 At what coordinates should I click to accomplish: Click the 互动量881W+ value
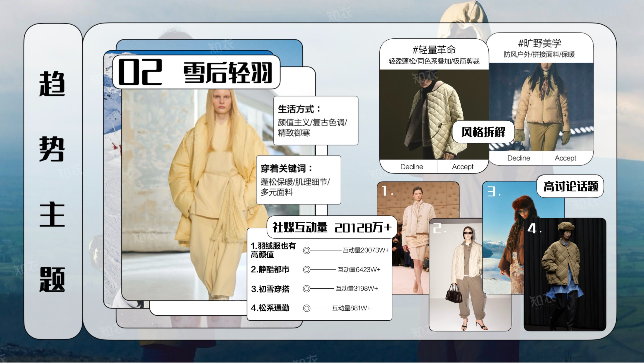pos(351,308)
